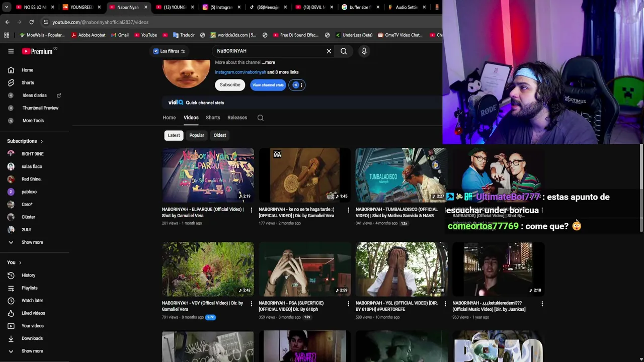Switch to the channel Home tab

coord(169,118)
